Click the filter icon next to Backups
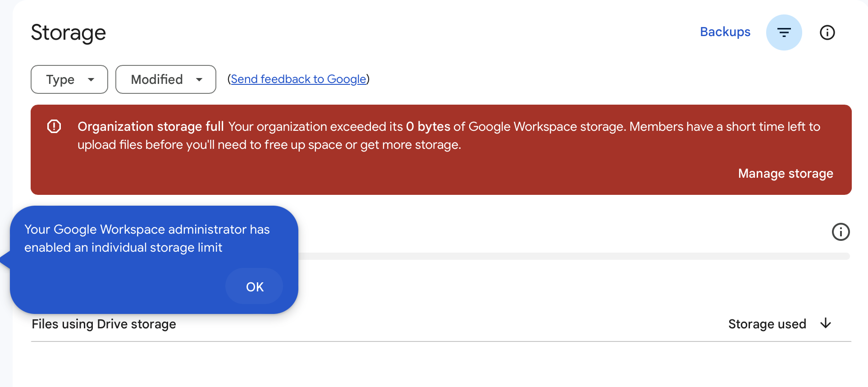The image size is (868, 387). coord(784,32)
